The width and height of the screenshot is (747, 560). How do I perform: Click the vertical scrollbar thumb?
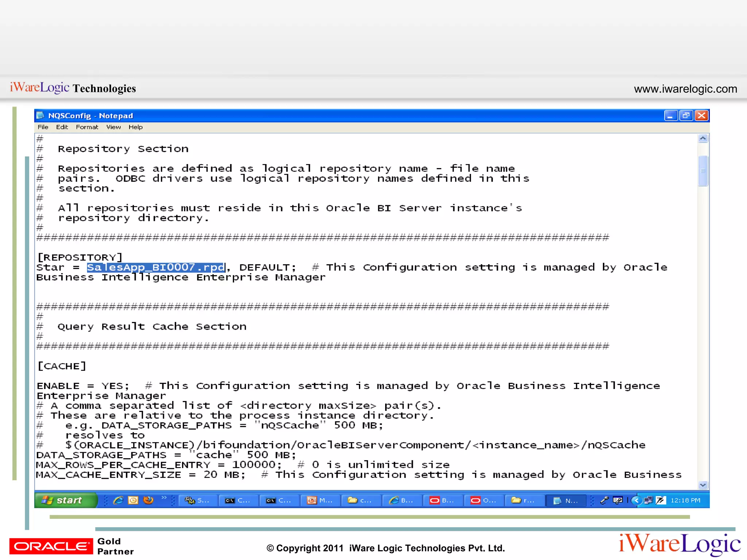[703, 171]
